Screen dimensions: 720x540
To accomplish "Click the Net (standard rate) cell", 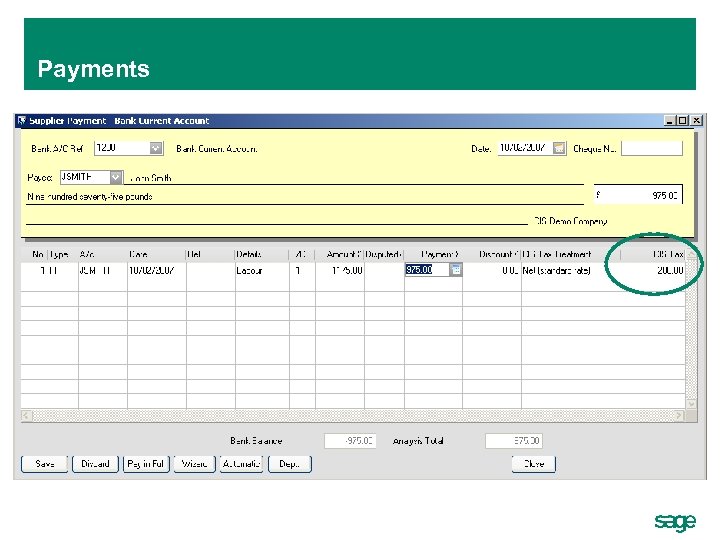I will (571, 270).
